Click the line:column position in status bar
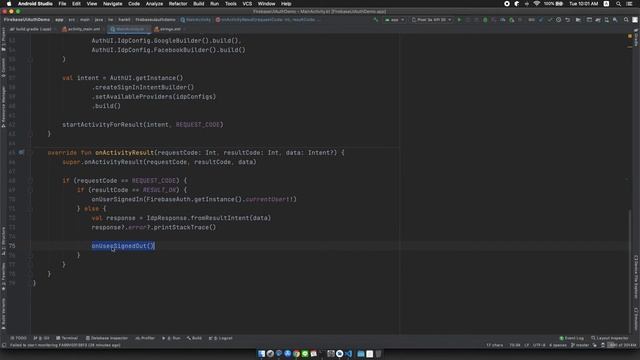 click(x=515, y=345)
